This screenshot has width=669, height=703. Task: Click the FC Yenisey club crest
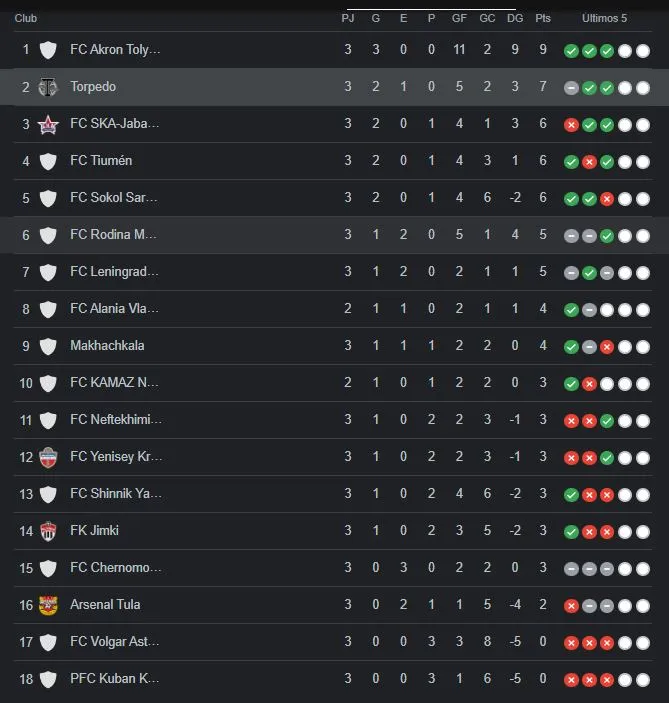47,457
